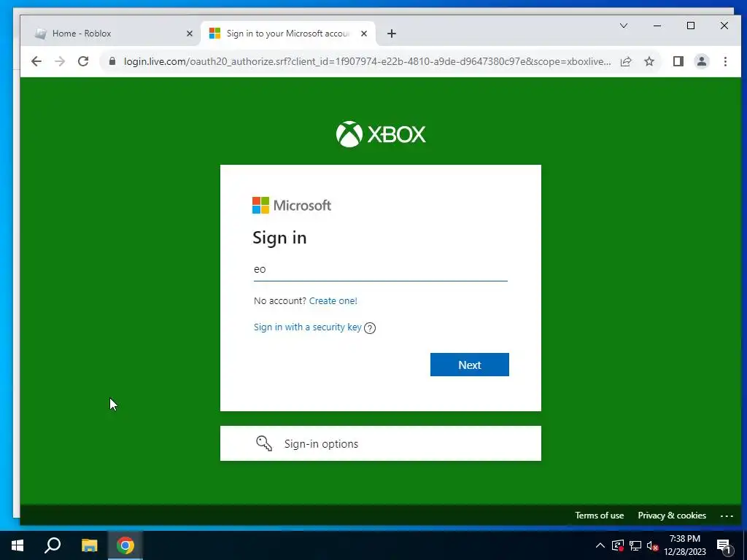Go back with the browser back arrow
The width and height of the screenshot is (747, 560).
point(36,61)
